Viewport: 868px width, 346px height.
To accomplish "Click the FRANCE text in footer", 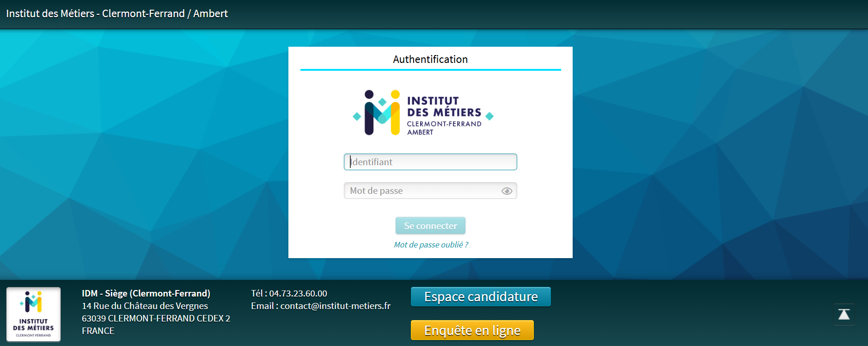I will pos(98,331).
